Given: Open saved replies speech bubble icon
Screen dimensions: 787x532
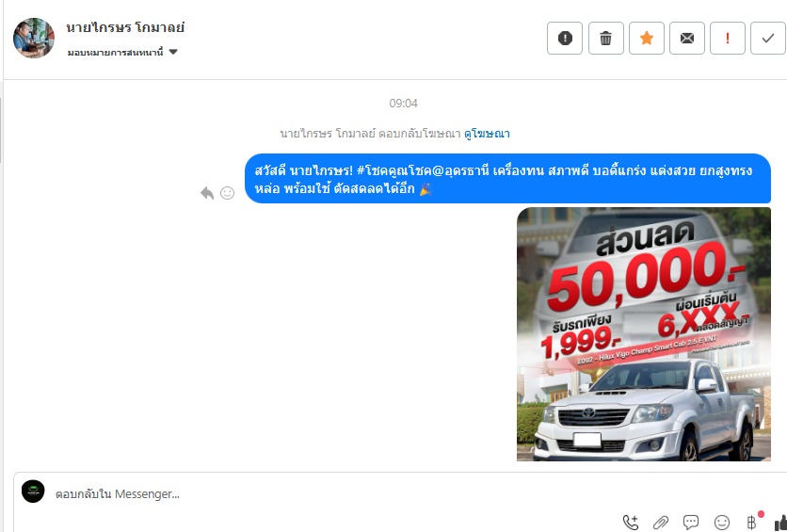Looking at the screenshot, I should [x=691, y=523].
